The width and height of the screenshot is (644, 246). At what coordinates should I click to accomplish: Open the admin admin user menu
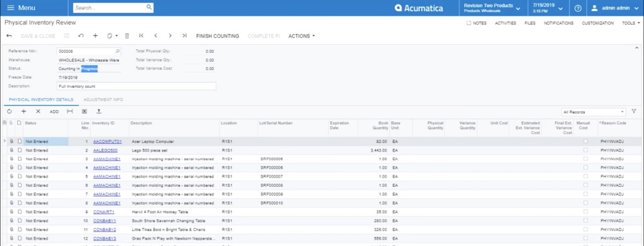point(615,8)
